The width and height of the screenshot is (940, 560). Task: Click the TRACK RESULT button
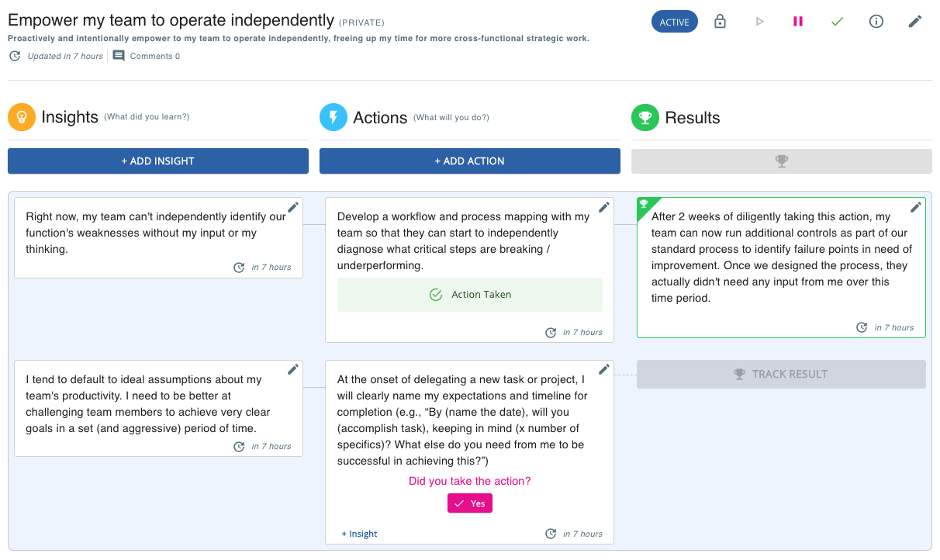781,375
